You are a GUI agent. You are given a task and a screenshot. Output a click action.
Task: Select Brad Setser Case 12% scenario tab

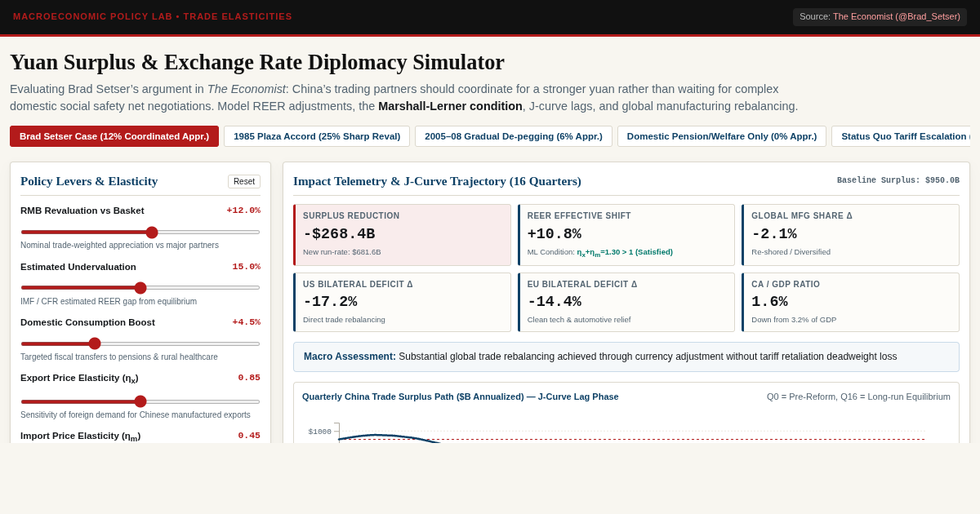(x=114, y=136)
